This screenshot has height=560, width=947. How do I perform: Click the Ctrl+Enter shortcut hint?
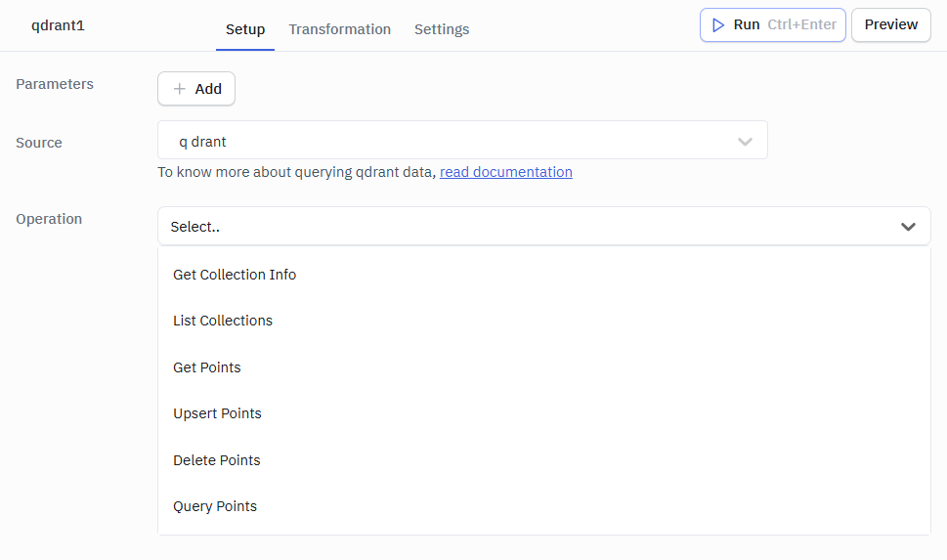click(801, 24)
